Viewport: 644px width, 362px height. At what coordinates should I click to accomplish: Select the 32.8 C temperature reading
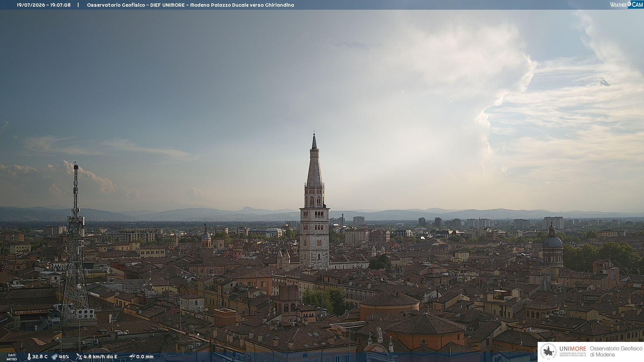[40, 357]
